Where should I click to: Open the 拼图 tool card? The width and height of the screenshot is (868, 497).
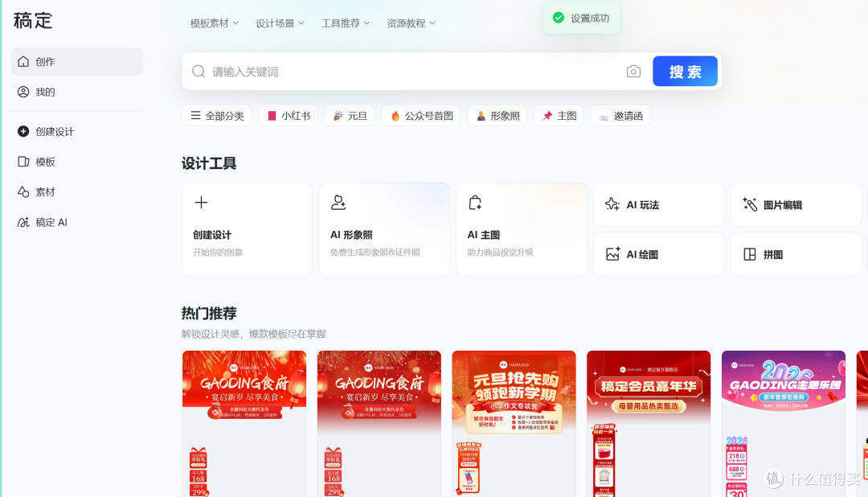tap(796, 254)
